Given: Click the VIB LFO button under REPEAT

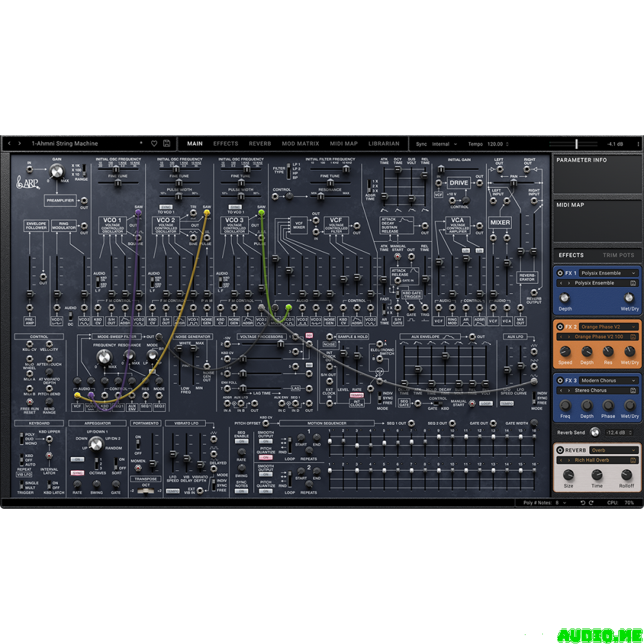Looking at the screenshot, I should coord(24,475).
